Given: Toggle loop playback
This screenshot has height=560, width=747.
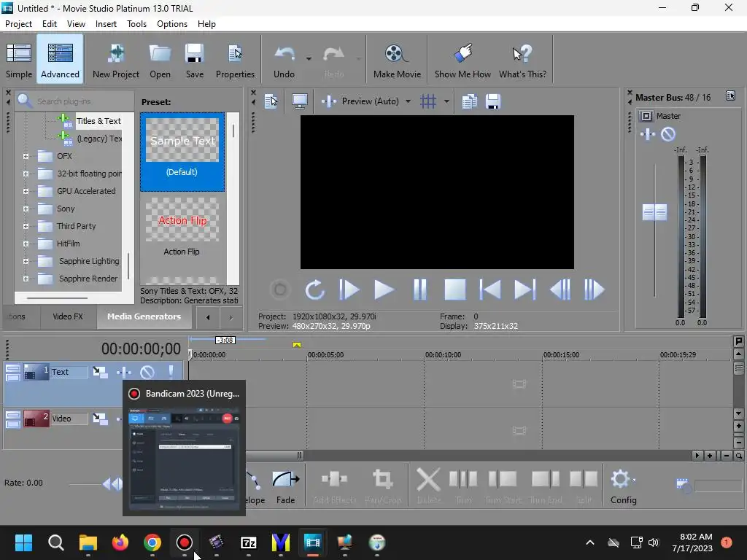Looking at the screenshot, I should coord(314,289).
